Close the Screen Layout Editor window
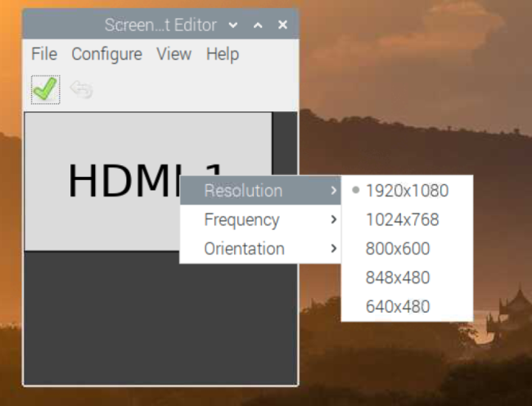The image size is (532, 406). tap(282, 25)
